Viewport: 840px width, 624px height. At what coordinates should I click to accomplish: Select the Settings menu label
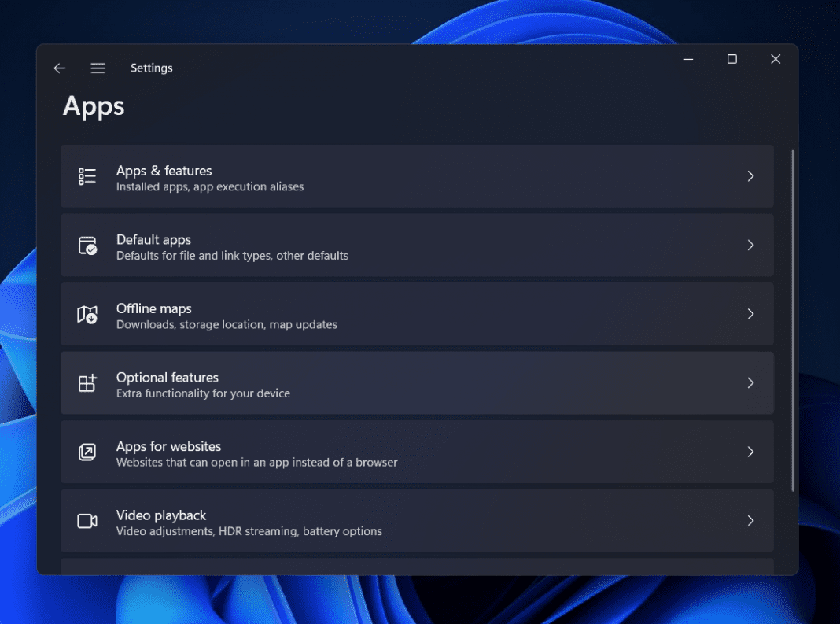pos(151,68)
